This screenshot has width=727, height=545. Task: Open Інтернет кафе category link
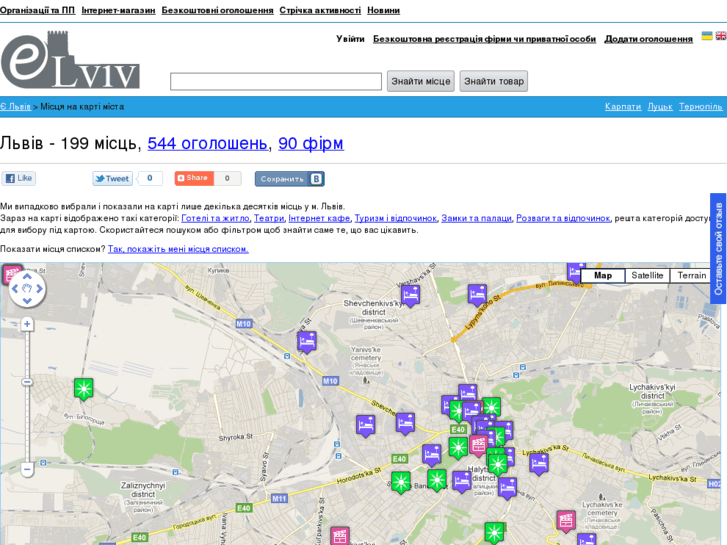tap(319, 218)
